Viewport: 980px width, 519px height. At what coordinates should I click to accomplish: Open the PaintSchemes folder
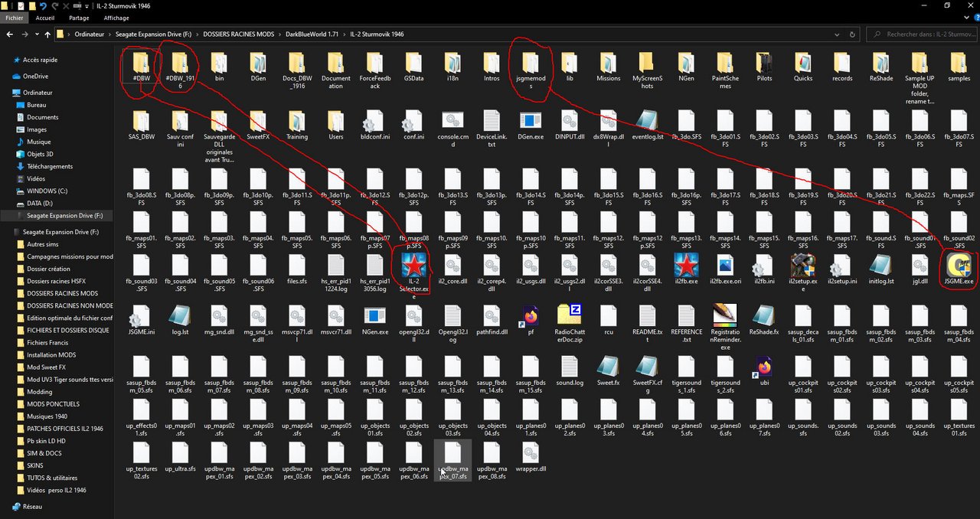click(x=725, y=70)
